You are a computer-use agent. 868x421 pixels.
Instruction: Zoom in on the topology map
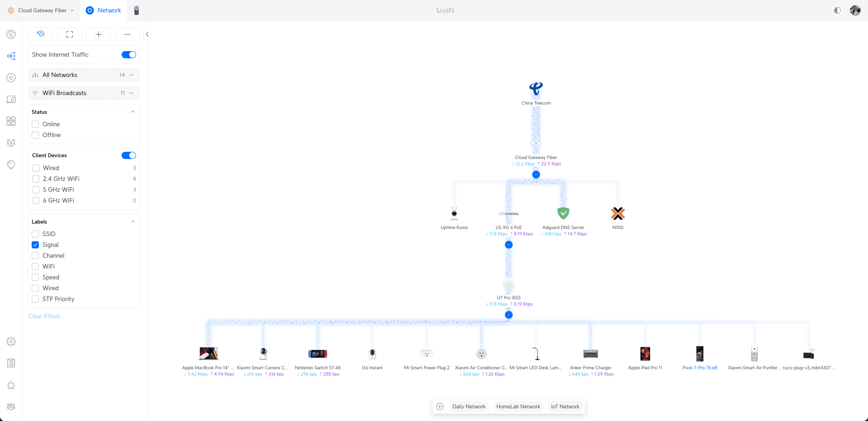98,34
